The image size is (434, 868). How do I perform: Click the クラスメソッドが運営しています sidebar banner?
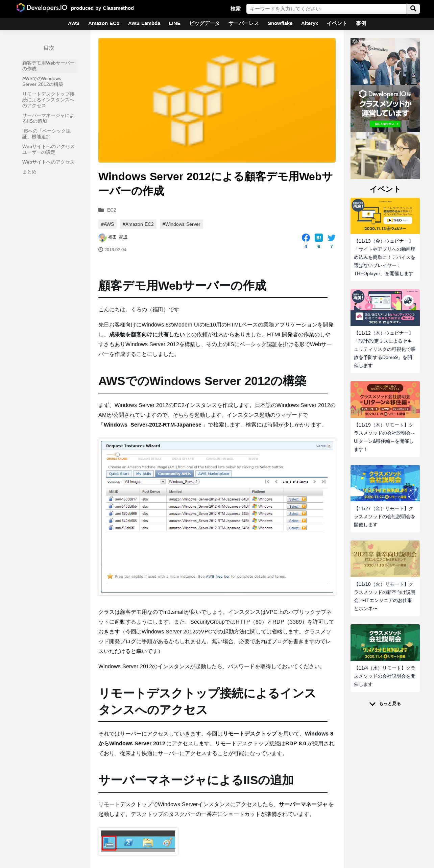tap(385, 108)
